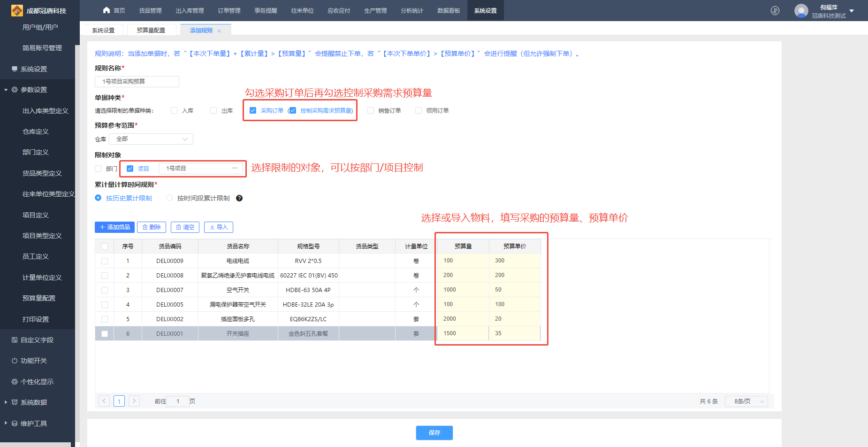Open 打印设置 in the sidebar

tap(36, 319)
